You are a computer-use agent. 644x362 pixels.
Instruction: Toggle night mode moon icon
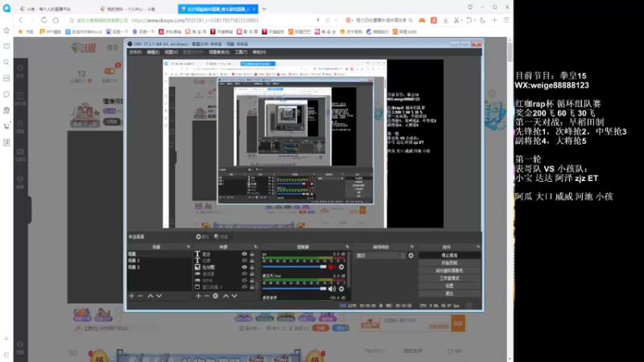pyautogui.click(x=482, y=20)
